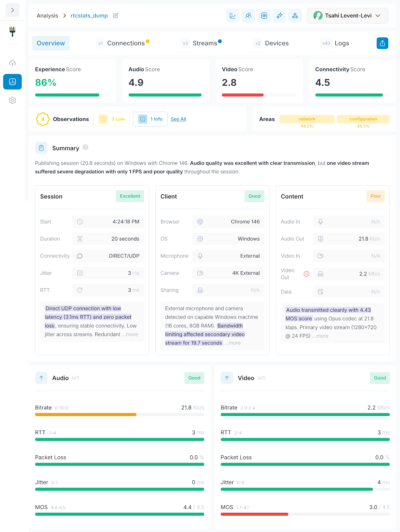Viewport: 400px width, 532px height.
Task: Open the chart icon in top toolbar
Action: click(233, 16)
